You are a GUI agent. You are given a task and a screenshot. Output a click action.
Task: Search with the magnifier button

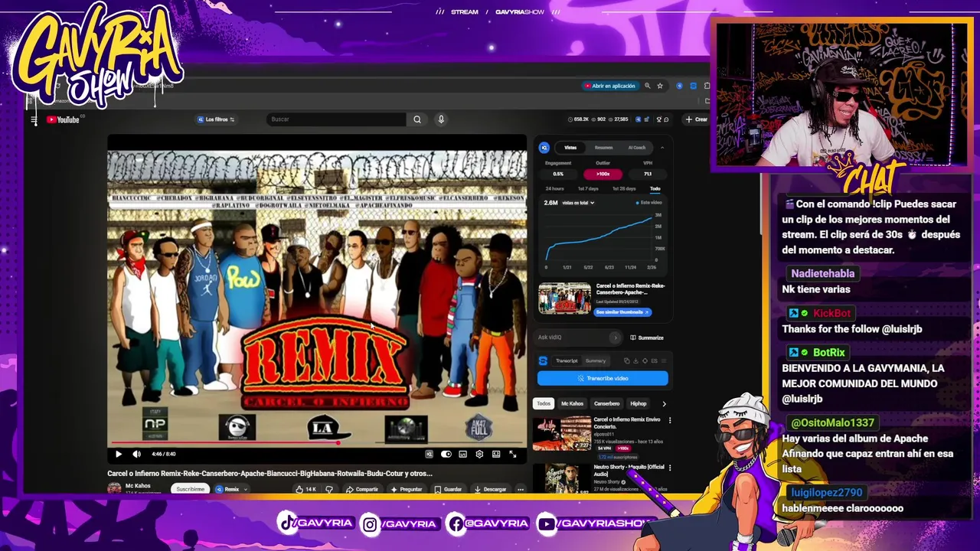tap(417, 119)
